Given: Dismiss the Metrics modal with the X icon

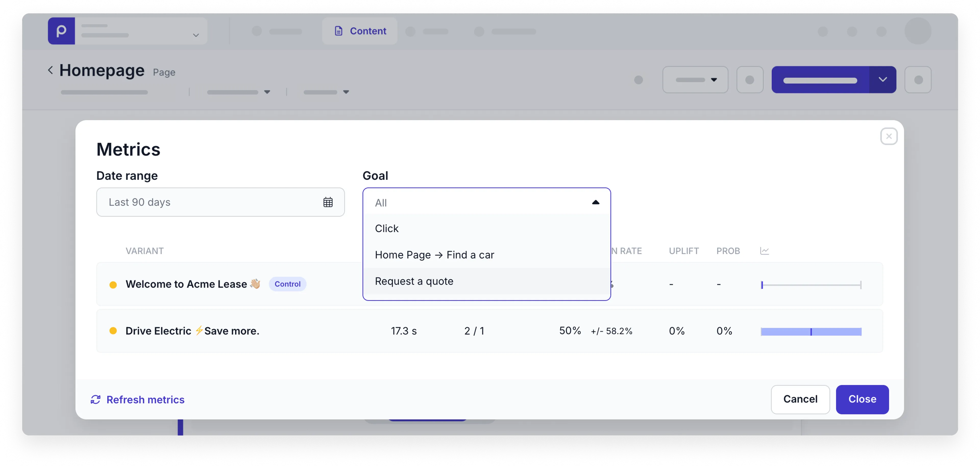Looking at the screenshot, I should [889, 136].
